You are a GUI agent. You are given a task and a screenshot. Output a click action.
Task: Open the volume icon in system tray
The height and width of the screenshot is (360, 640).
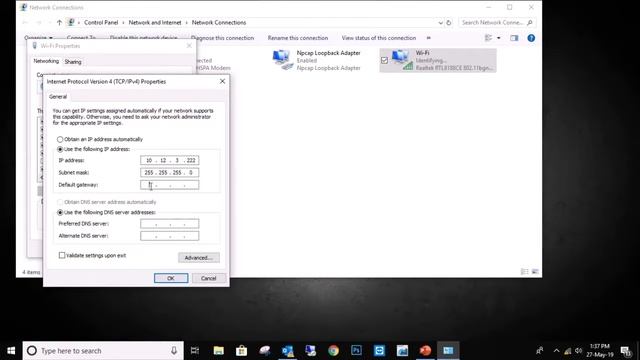(578, 351)
